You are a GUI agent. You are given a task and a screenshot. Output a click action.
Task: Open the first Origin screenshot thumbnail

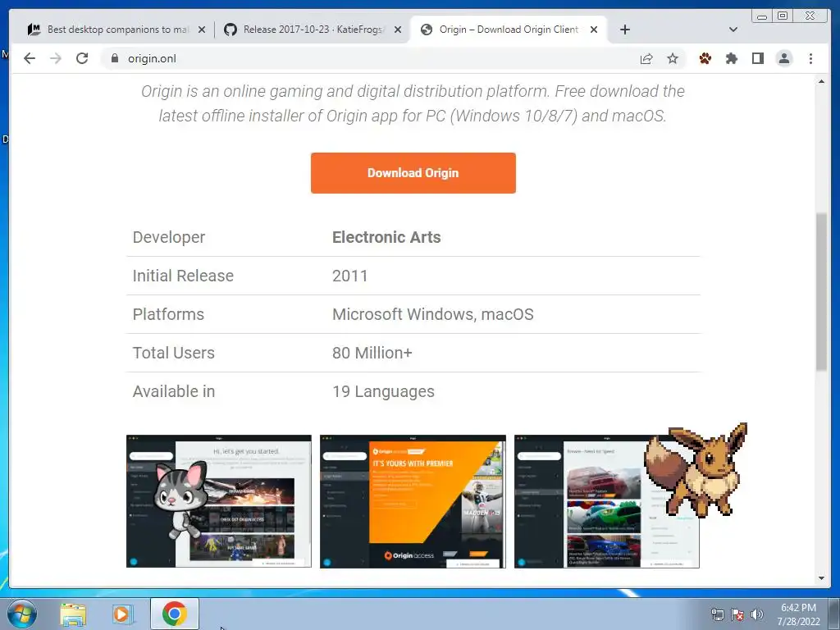tap(218, 501)
